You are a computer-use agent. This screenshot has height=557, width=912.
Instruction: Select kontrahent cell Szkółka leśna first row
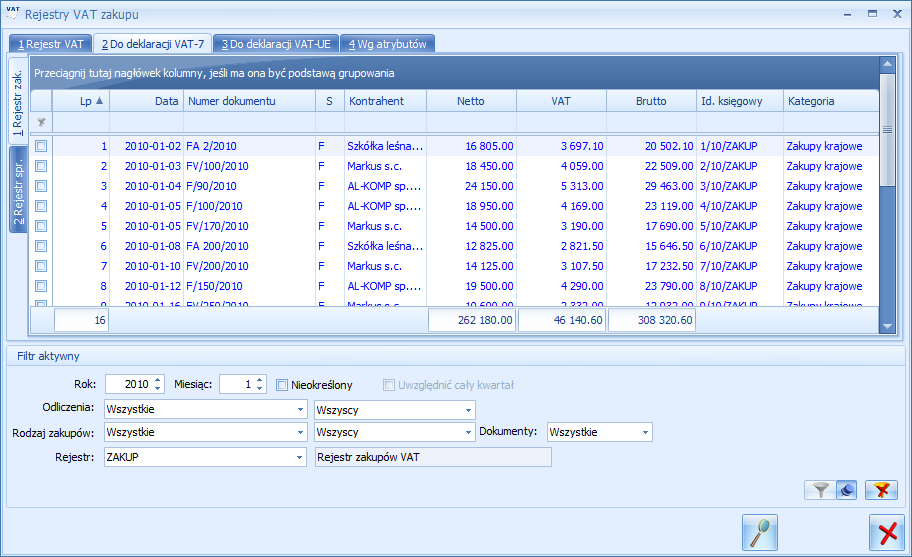coord(385,146)
